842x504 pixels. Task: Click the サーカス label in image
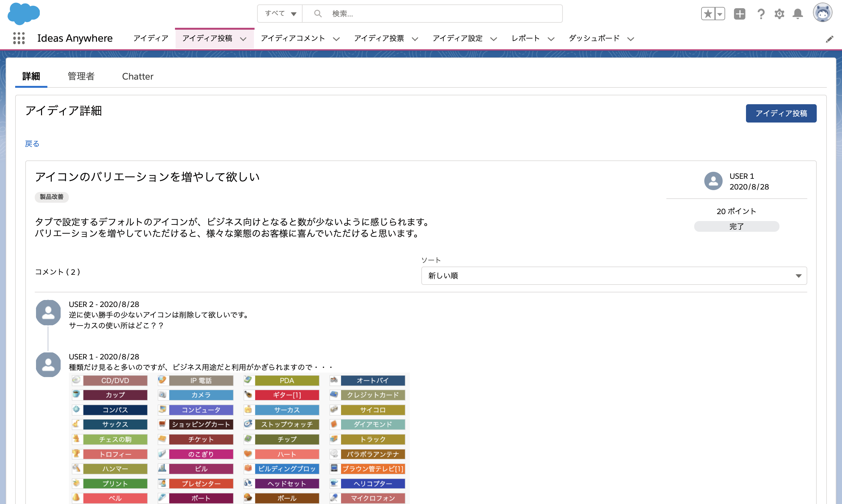click(x=287, y=410)
